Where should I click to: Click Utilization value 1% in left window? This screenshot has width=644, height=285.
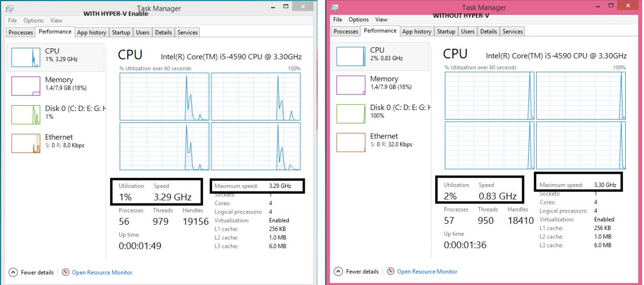click(125, 197)
